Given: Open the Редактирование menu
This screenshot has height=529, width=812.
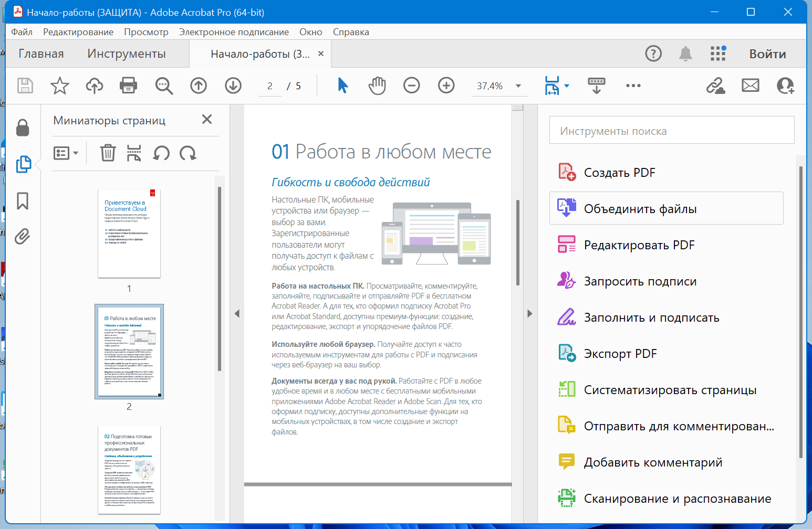Looking at the screenshot, I should (x=78, y=32).
